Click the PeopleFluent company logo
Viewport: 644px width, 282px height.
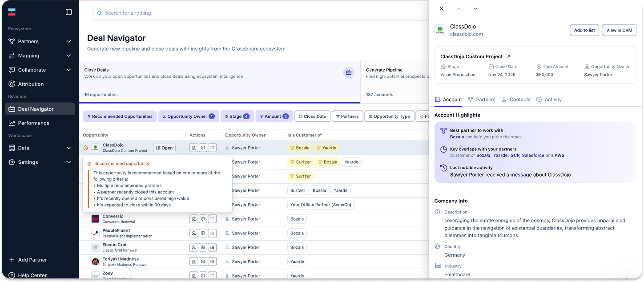[95, 233]
